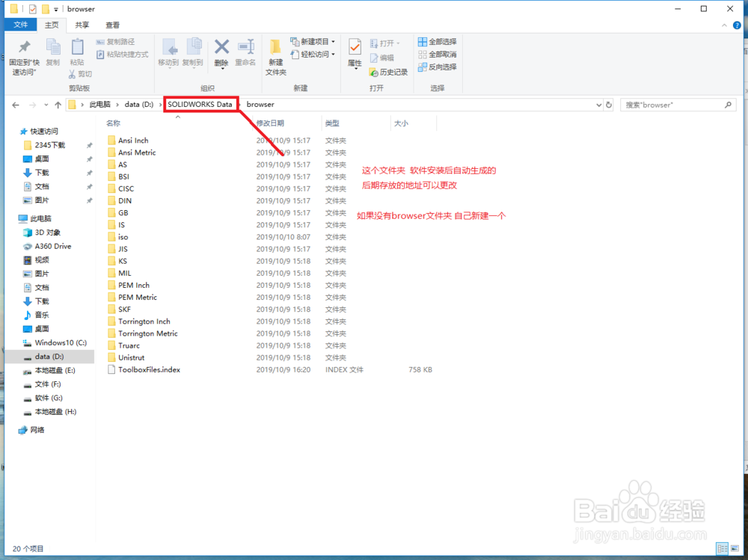Viewport: 748px width, 560px height.
Task: Open 2345下载 in the sidebar
Action: click(x=49, y=145)
